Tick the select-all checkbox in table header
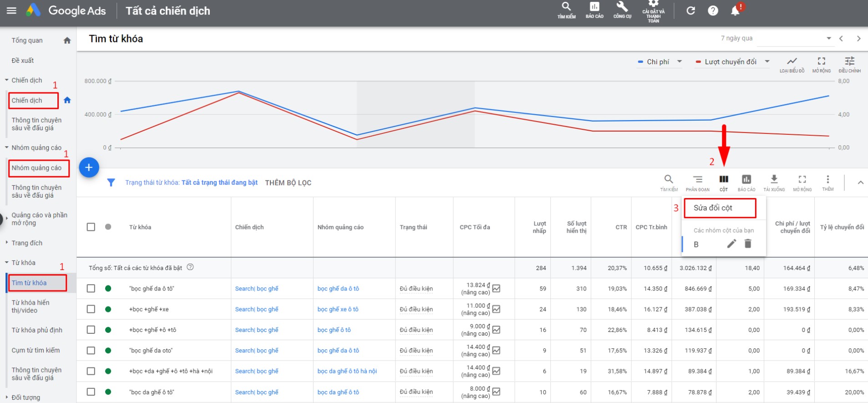The height and width of the screenshot is (403, 868). [x=91, y=227]
